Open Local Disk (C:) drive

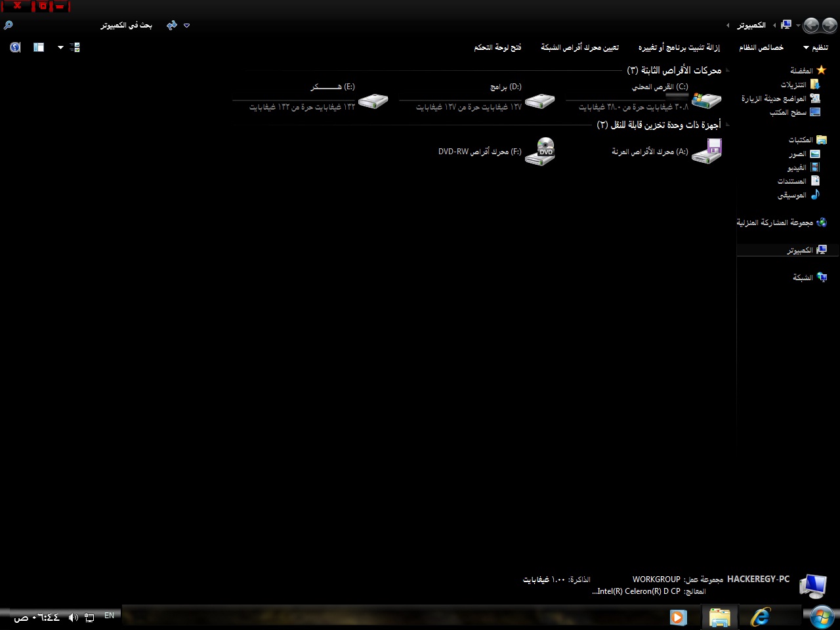tap(706, 100)
